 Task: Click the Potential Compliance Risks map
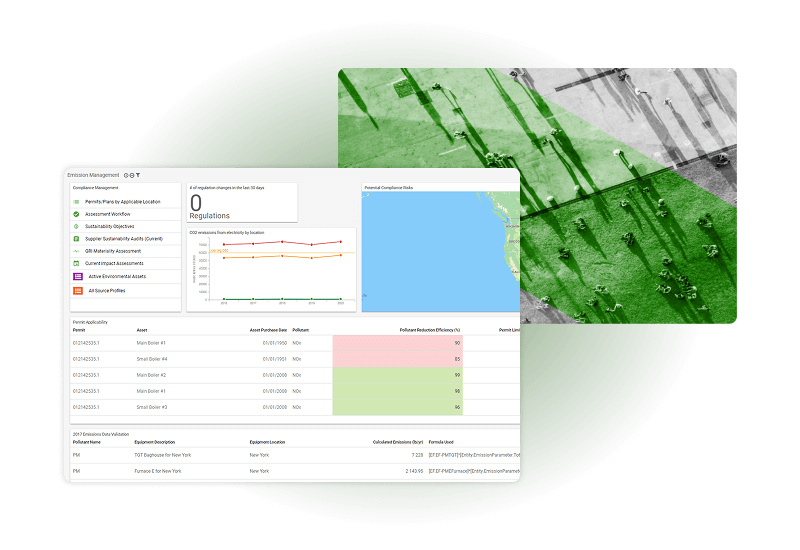pyautogui.click(x=440, y=250)
